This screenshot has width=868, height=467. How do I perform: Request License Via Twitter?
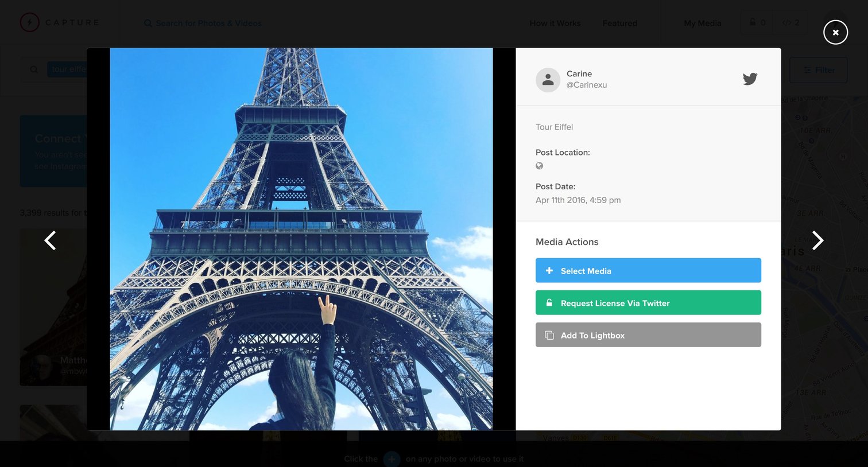(648, 302)
